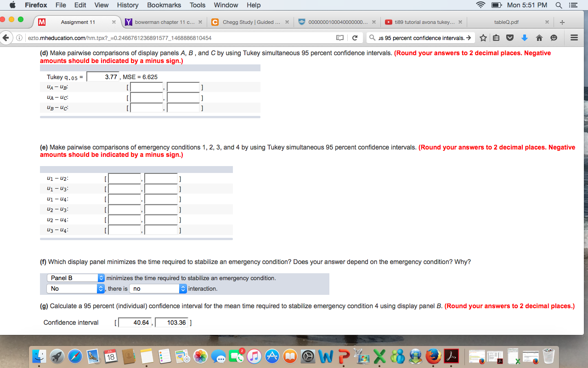The width and height of the screenshot is (588, 368).
Task: Open Calendar from the dock
Action: (111, 356)
